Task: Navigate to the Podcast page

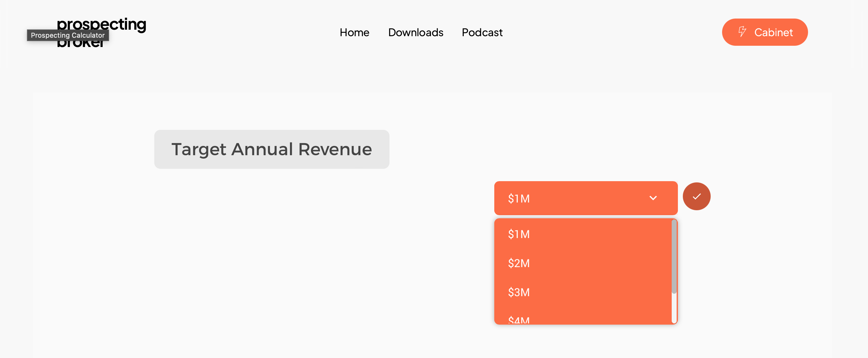Action: 482,32
